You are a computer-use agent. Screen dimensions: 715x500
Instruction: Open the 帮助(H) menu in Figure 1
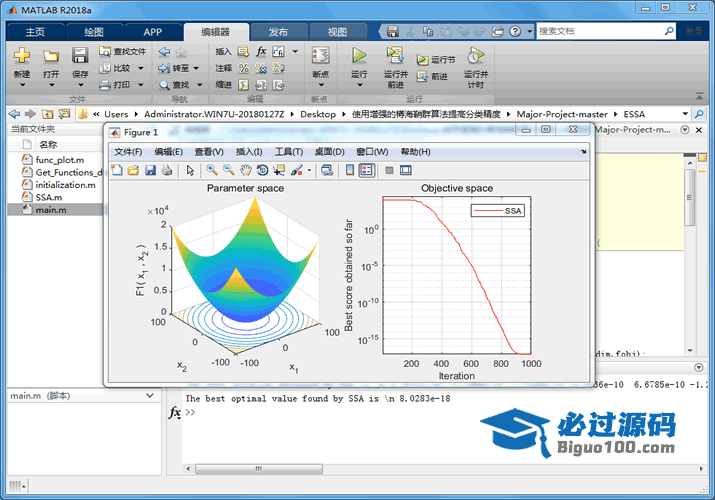click(x=415, y=152)
